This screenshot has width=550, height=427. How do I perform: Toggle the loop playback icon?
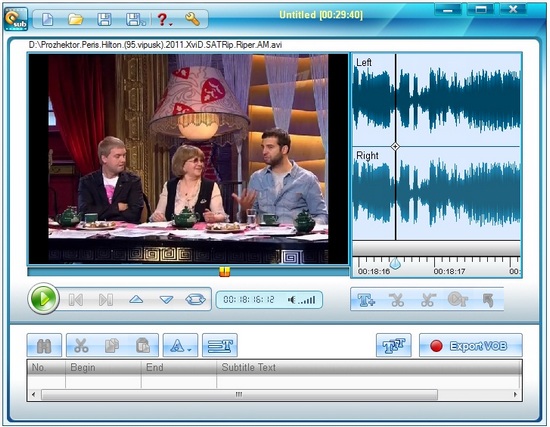195,300
